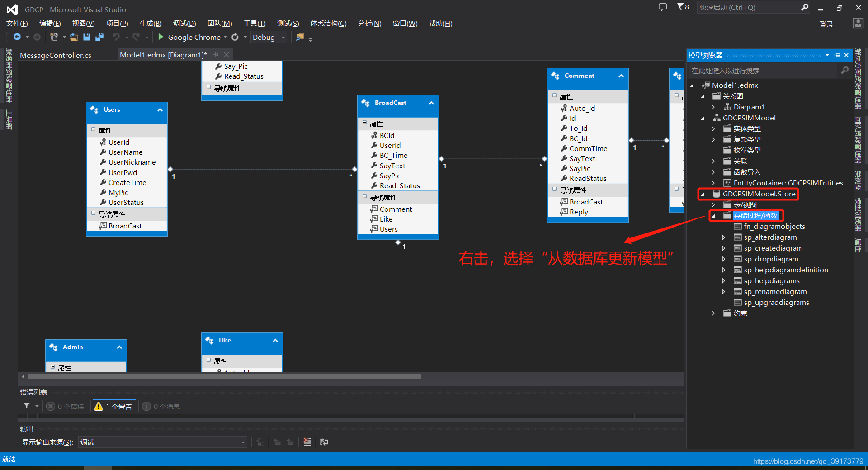Viewport: 868px width, 470px height.
Task: Open the Debug configuration dropdown
Action: click(283, 37)
